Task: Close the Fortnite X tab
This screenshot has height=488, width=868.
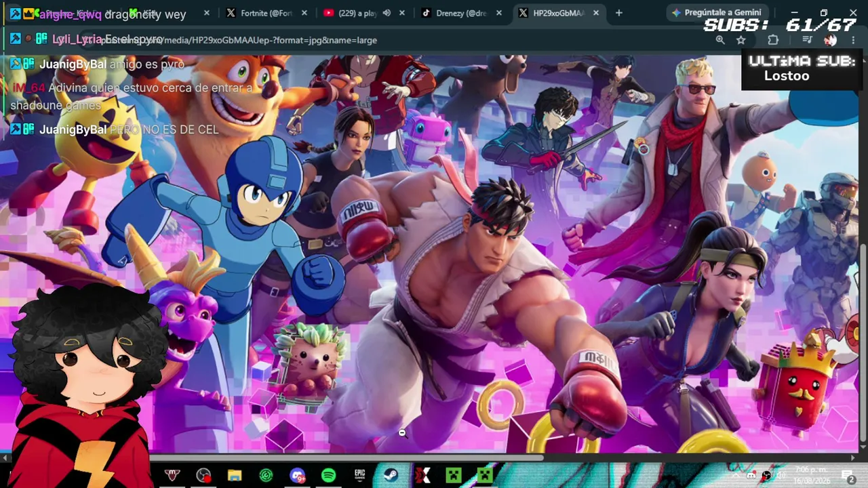Action: 304,13
